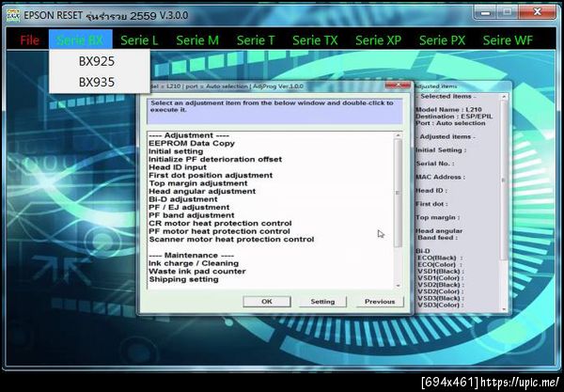
Task: Click the Adjusted items panel scroll up arrow
Action: coord(504,97)
